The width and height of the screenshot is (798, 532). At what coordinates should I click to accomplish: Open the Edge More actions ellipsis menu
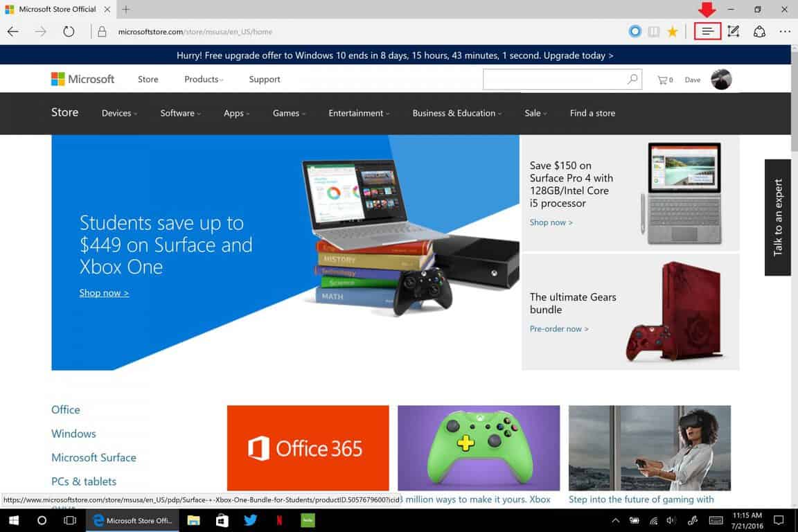785,32
